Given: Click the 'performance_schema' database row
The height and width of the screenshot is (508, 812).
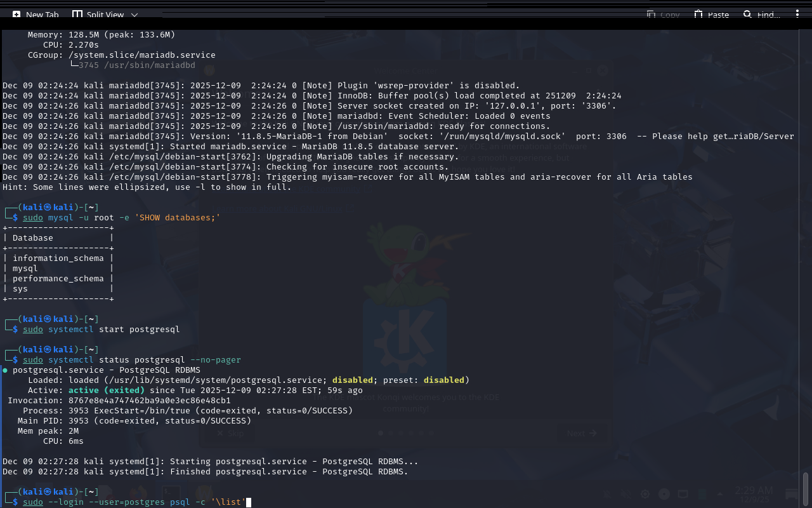Looking at the screenshot, I should (x=58, y=278).
